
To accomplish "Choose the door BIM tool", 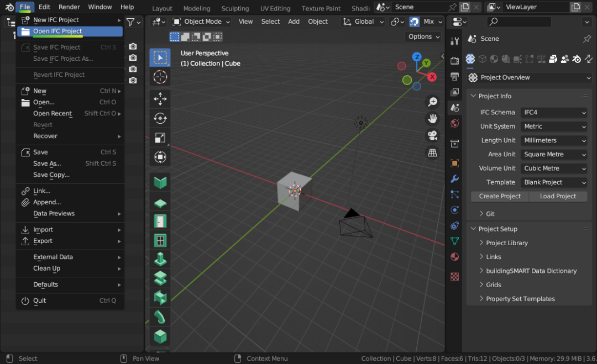I will 160,221.
